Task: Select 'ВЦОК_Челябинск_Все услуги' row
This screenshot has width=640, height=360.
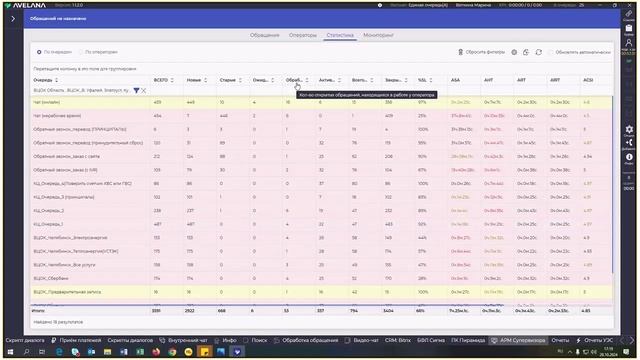Action: (x=321, y=265)
